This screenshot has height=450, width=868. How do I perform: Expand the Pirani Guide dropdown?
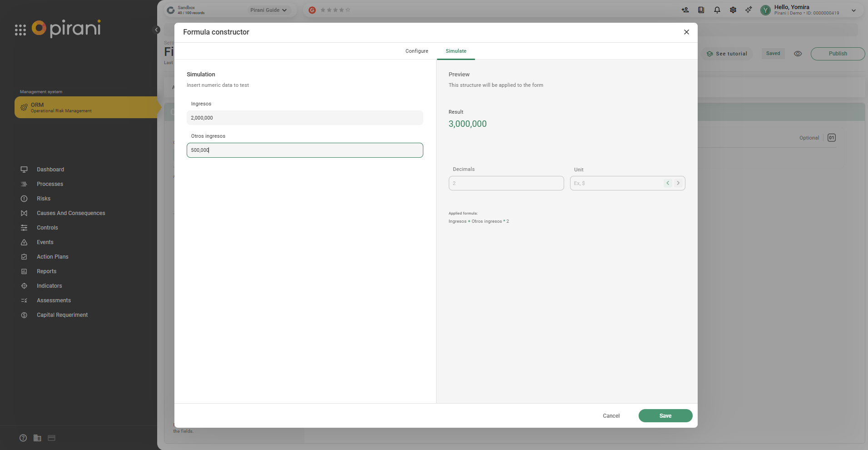(268, 10)
